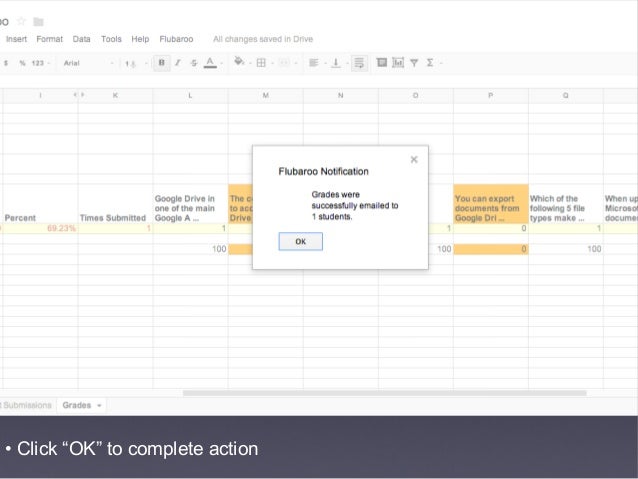Viewport: 638px width, 479px height.
Task: Select the 100 cell in column Q
Action: click(566, 249)
